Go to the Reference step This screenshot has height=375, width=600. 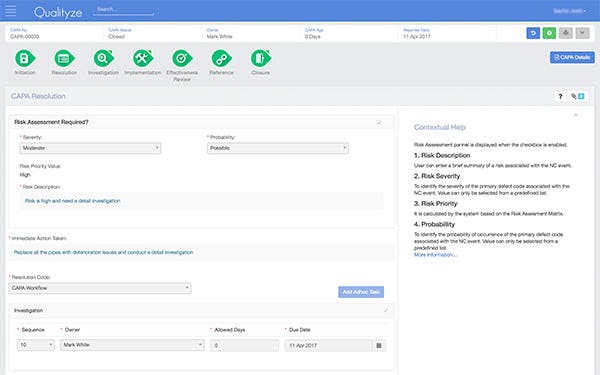click(221, 59)
